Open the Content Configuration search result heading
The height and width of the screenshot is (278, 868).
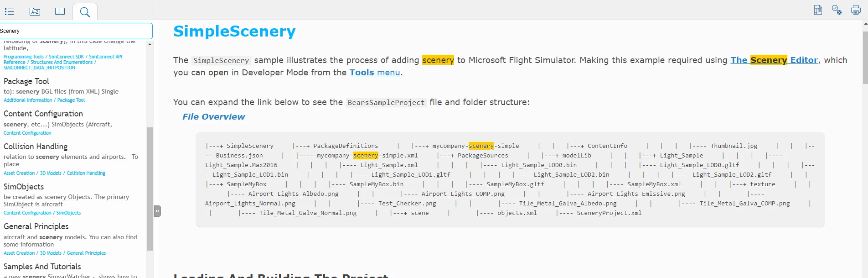pyautogui.click(x=43, y=114)
